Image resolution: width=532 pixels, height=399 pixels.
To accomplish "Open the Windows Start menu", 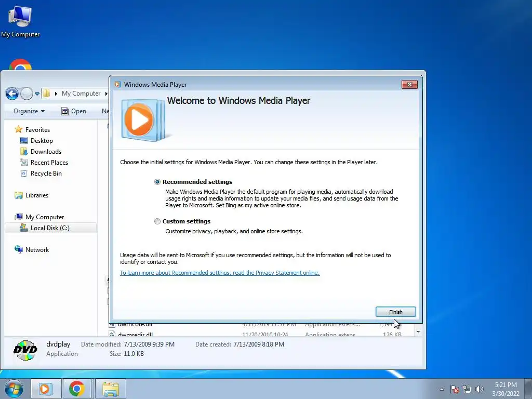I will coord(14,389).
